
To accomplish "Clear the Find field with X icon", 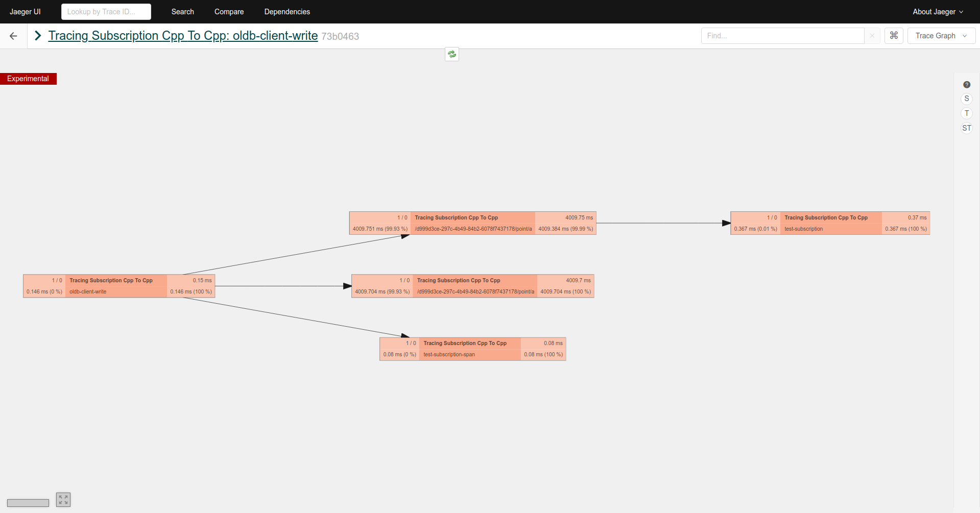I will pyautogui.click(x=872, y=36).
